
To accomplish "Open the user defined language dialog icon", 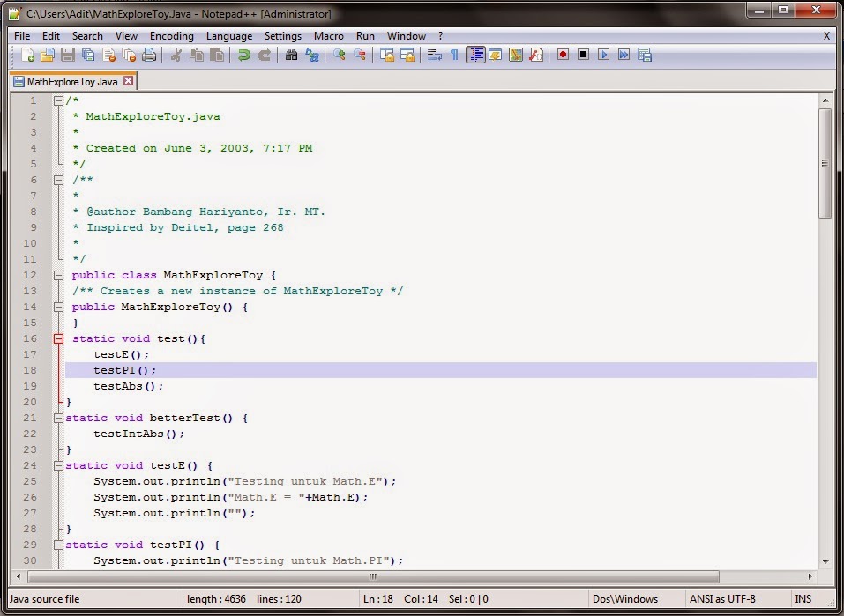I will [x=496, y=55].
